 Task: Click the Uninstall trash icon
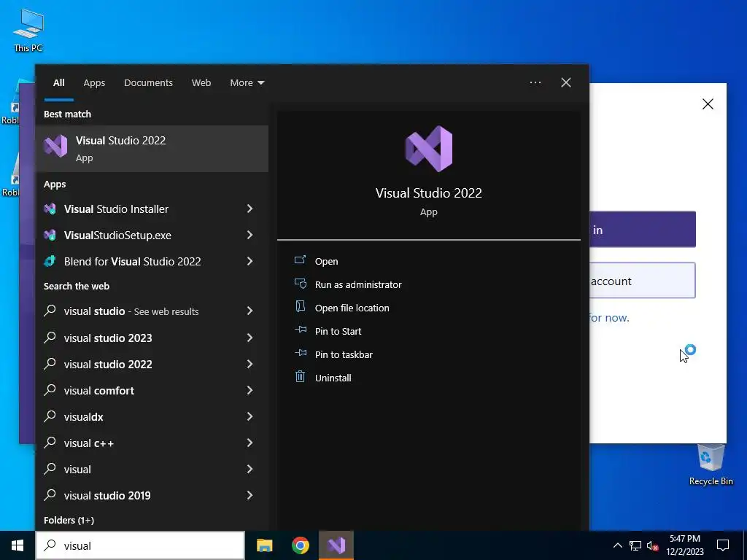coord(300,377)
